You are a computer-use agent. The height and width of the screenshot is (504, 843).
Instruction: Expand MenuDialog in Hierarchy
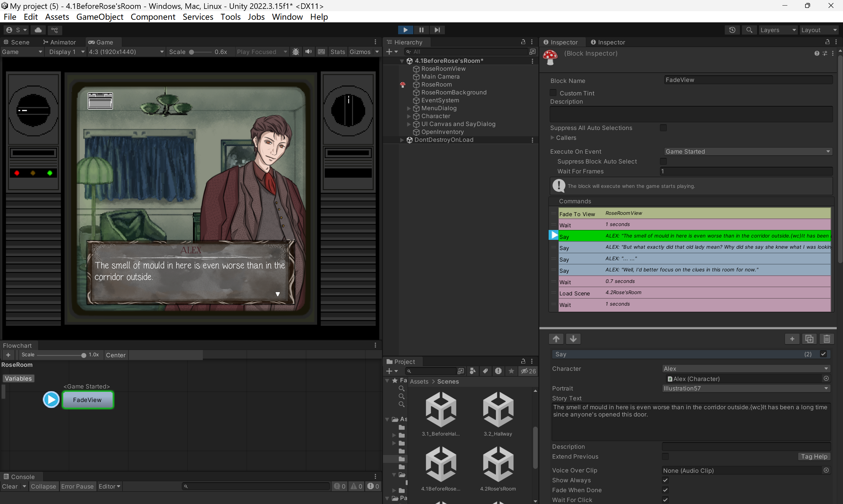(x=409, y=108)
